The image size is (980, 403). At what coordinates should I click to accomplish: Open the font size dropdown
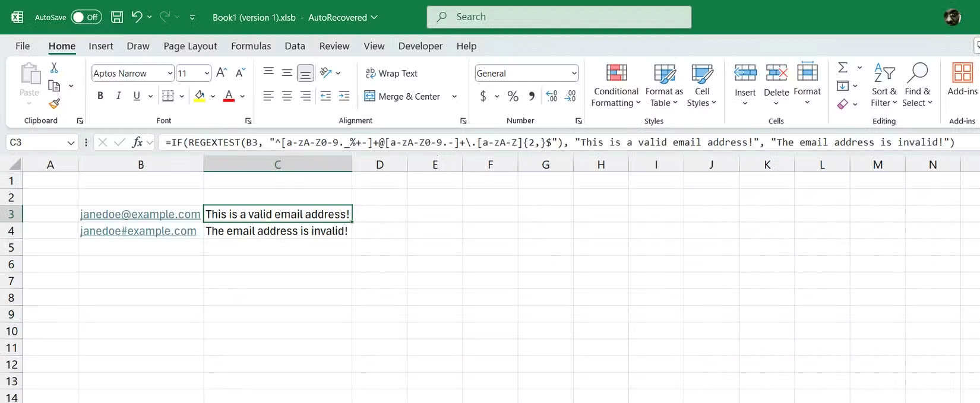click(207, 74)
